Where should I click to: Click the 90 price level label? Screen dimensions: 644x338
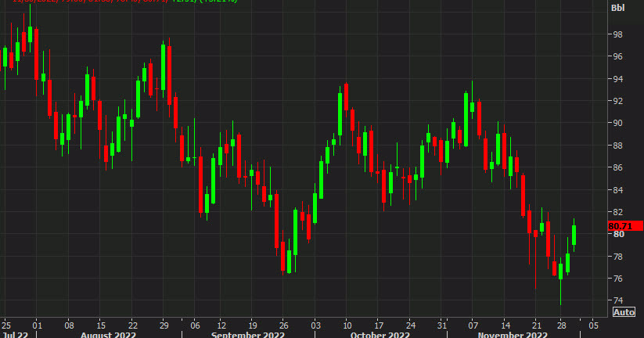(x=617, y=123)
